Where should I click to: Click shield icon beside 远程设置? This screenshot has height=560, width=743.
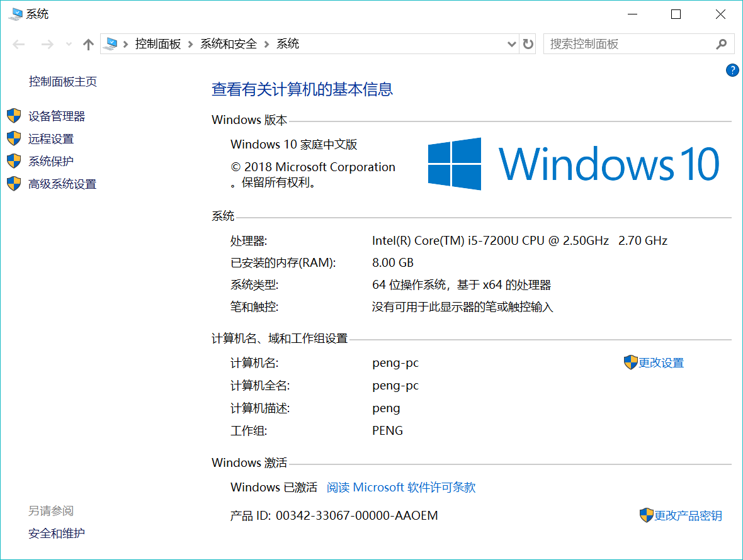point(14,138)
